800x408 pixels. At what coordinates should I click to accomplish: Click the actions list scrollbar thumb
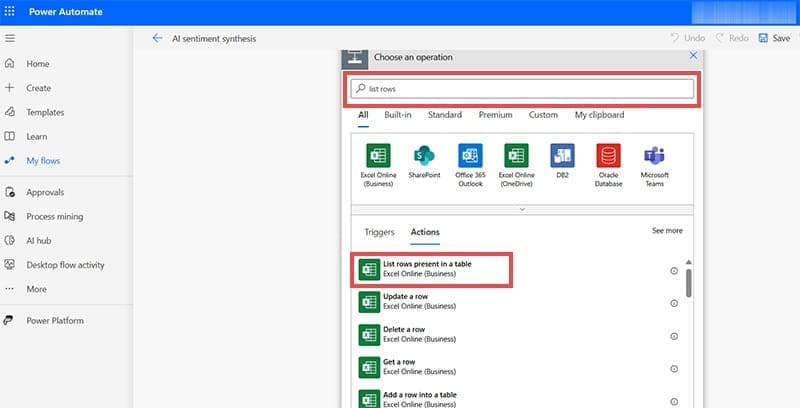point(689,283)
